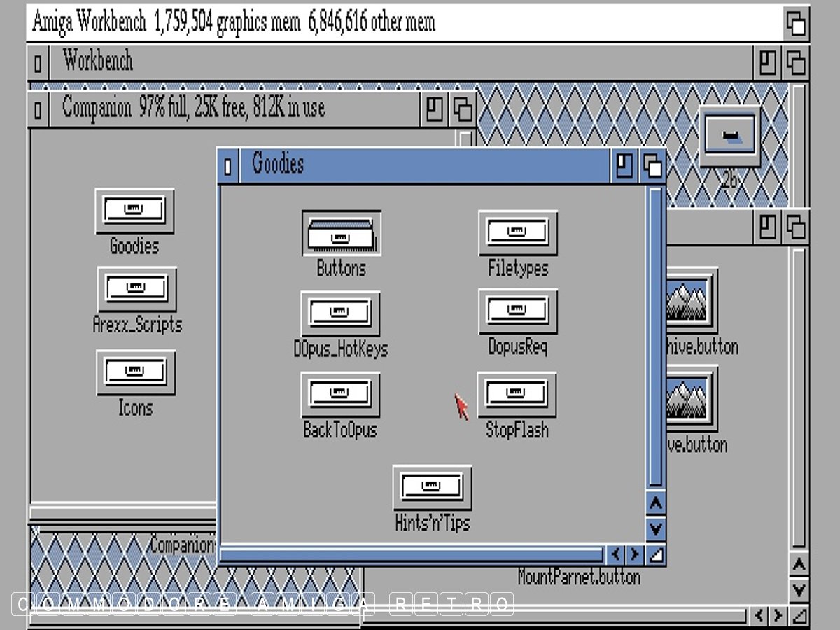The width and height of the screenshot is (840, 630).
Task: Toggle zoom gadget on Goodies window
Action: pos(624,167)
